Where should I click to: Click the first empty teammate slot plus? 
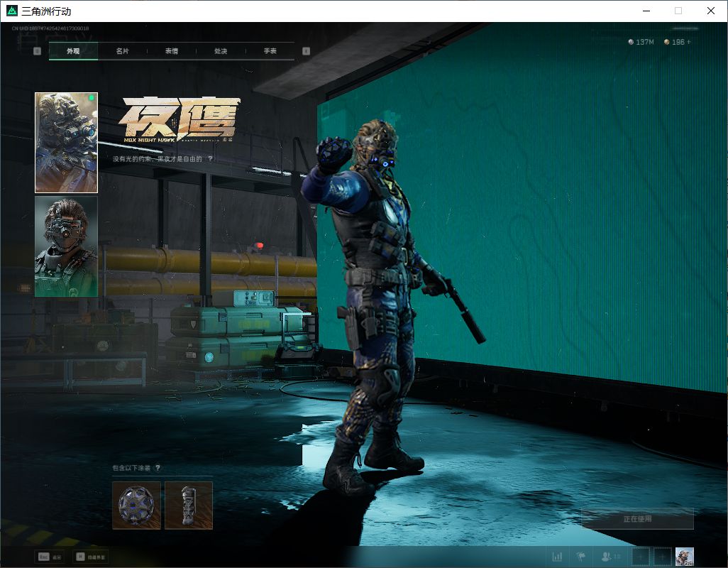pyautogui.click(x=641, y=557)
